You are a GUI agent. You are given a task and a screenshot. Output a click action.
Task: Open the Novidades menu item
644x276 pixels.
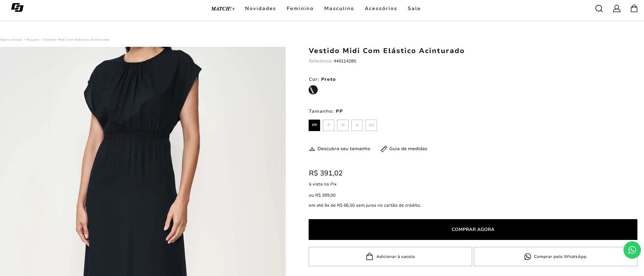(260, 8)
